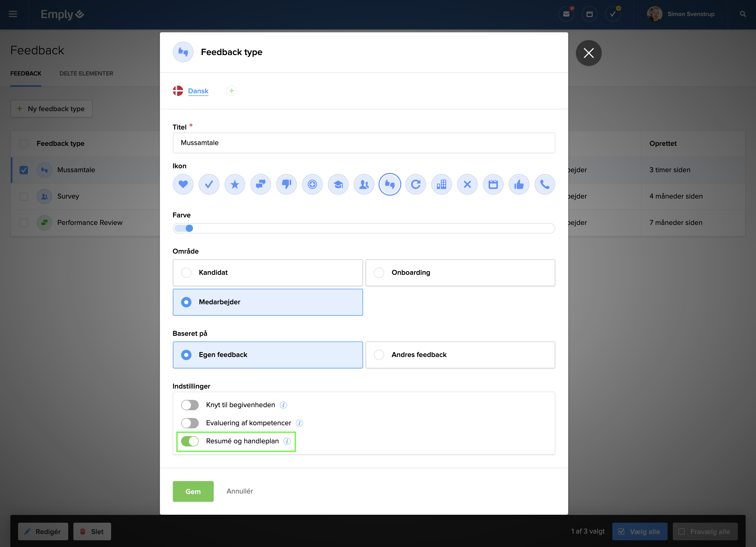
Task: Add a new language with plus button
Action: pyautogui.click(x=232, y=91)
